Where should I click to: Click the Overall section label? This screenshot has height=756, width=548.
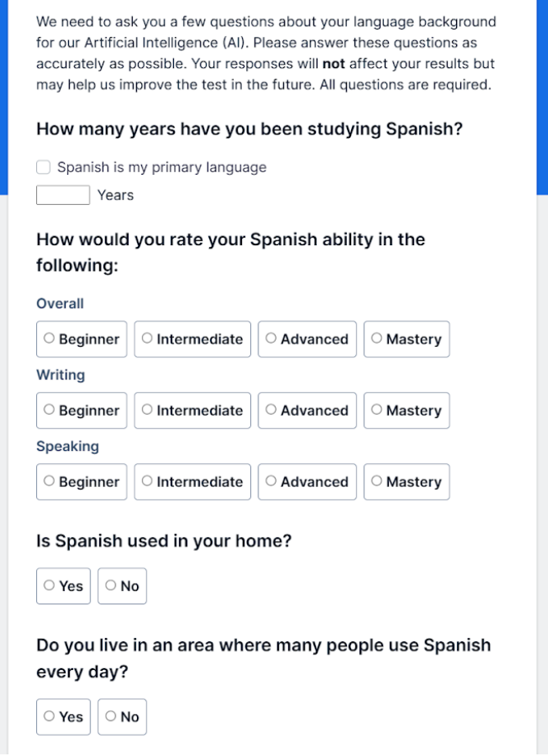click(x=60, y=303)
